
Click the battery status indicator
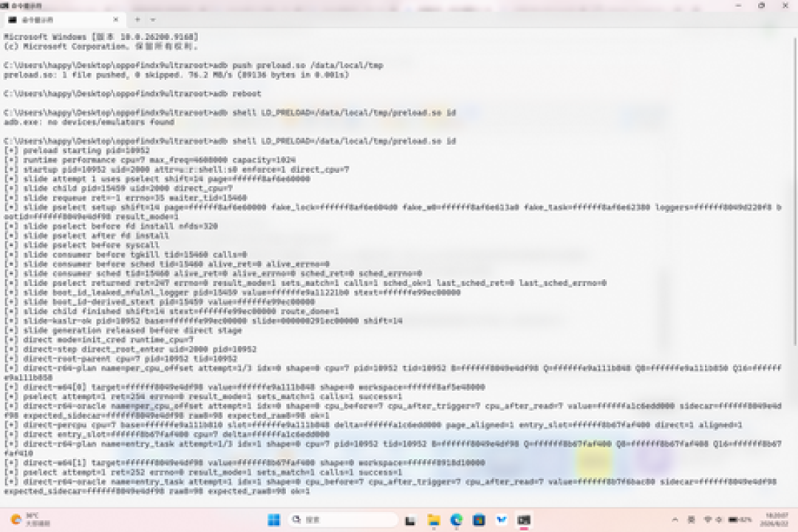740,519
